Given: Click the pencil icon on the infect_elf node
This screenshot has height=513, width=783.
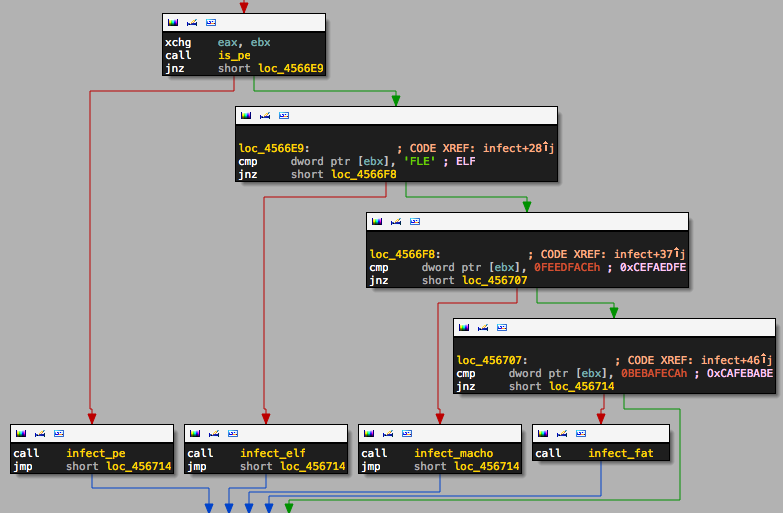Looking at the screenshot, I should pyautogui.click(x=214, y=433).
